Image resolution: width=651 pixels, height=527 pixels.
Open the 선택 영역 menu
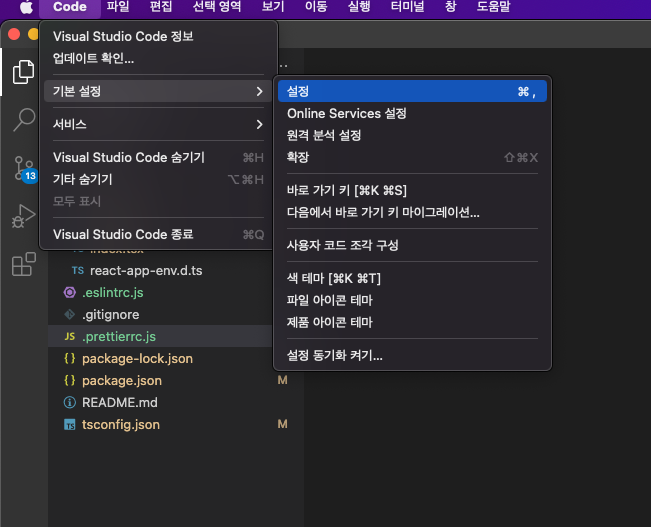pyautogui.click(x=217, y=7)
